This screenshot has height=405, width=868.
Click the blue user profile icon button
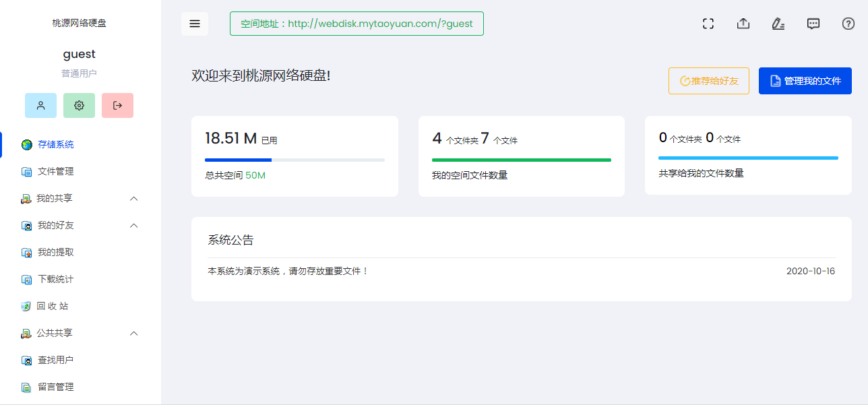(41, 106)
